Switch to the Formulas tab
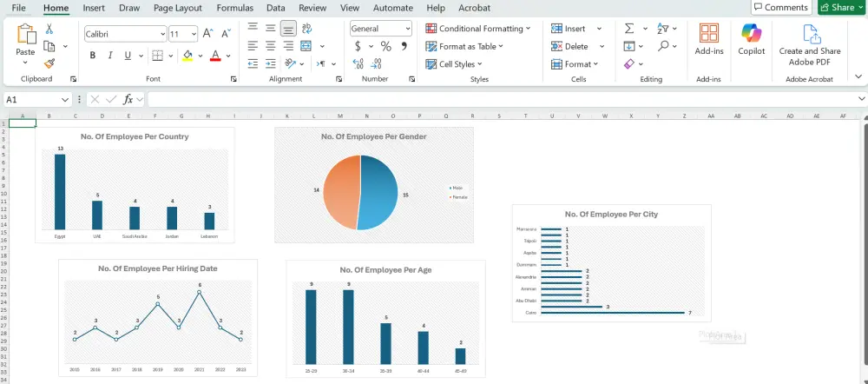 pos(234,8)
